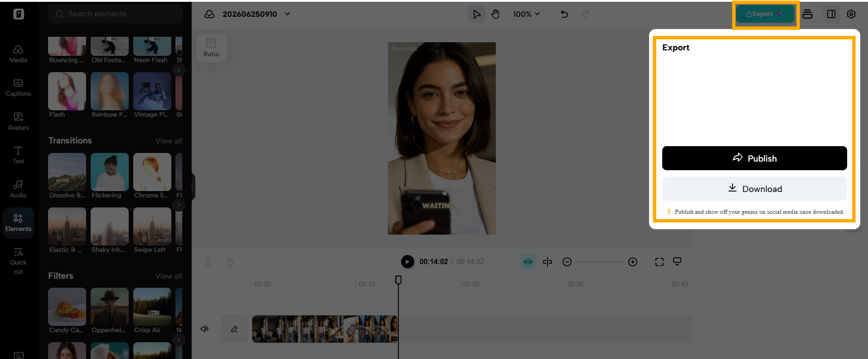Collapse the elements side panel handle
Screen dimensions: 868x359
193,186
